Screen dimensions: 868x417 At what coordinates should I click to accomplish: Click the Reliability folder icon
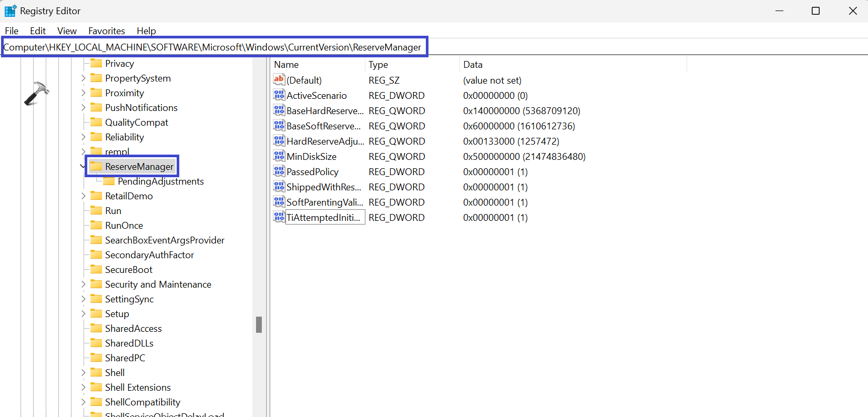[96, 137]
